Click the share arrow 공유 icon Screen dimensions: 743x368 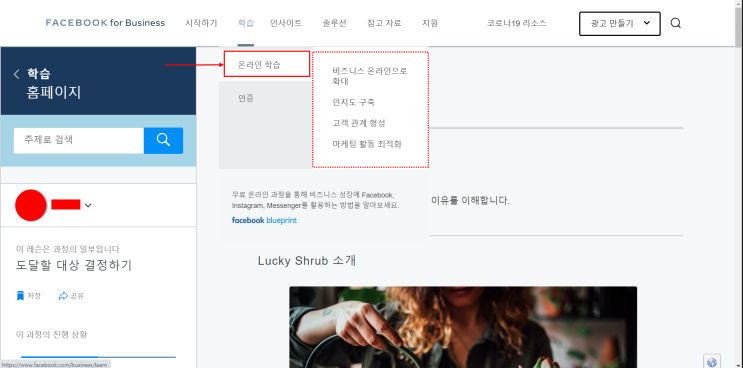(x=63, y=296)
